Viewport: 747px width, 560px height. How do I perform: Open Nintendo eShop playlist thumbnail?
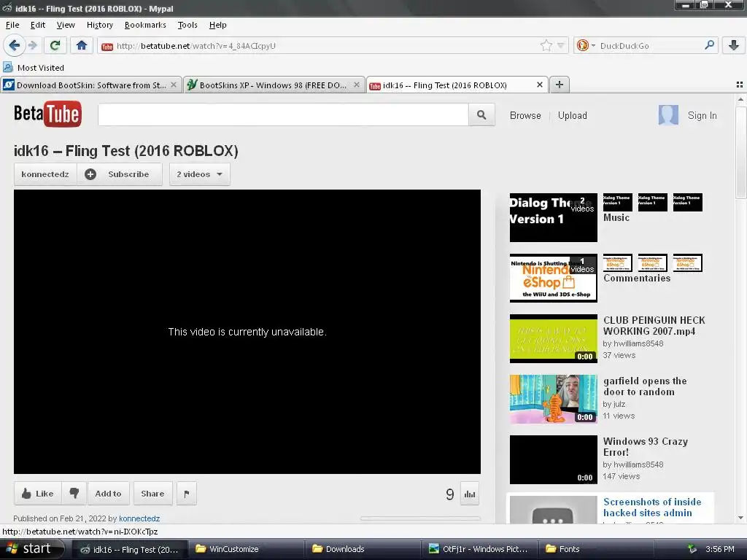[553, 278]
